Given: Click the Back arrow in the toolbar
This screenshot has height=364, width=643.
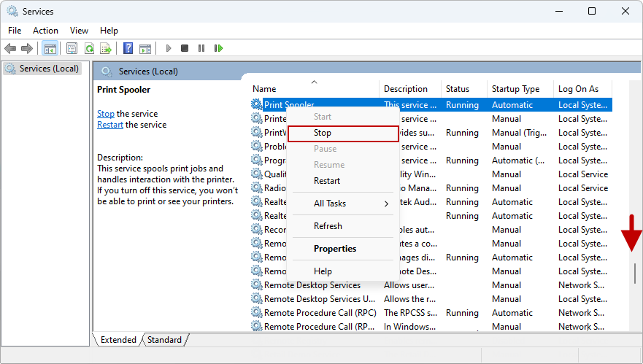Looking at the screenshot, I should (x=10, y=48).
